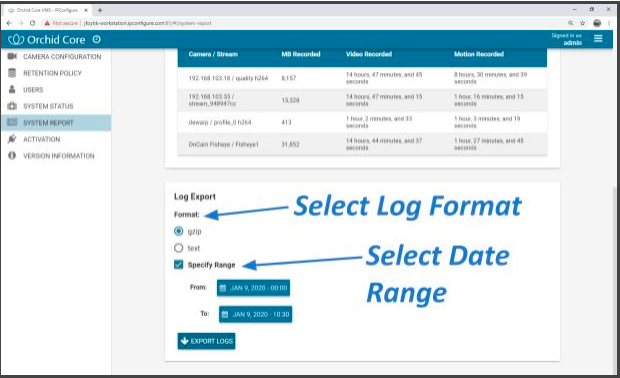The image size is (620, 378).
Task: Select gzip log format
Action: [179, 231]
